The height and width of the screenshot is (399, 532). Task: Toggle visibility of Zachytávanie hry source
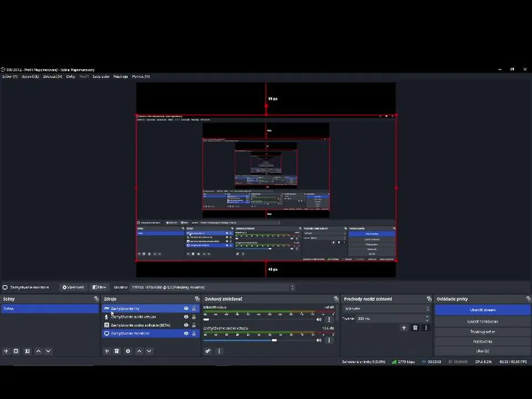(x=186, y=309)
